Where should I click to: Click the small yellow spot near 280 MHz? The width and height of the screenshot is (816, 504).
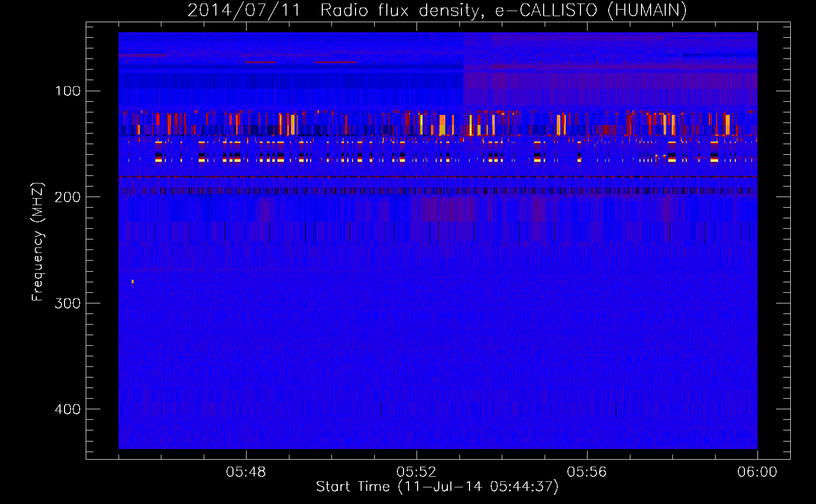point(133,281)
